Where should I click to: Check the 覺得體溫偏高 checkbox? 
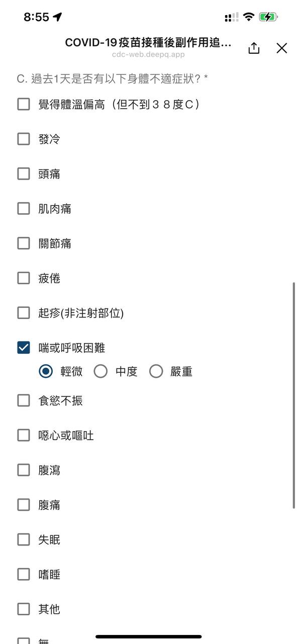coord(24,104)
